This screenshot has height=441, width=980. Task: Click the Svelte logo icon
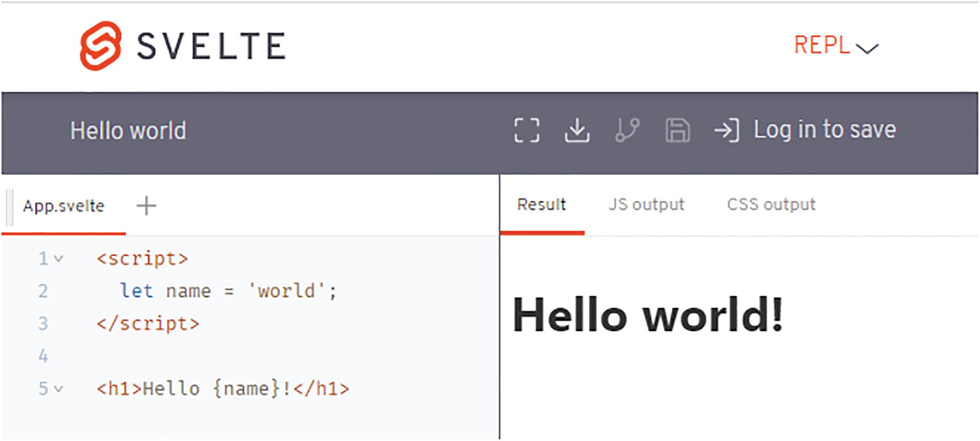point(101,46)
